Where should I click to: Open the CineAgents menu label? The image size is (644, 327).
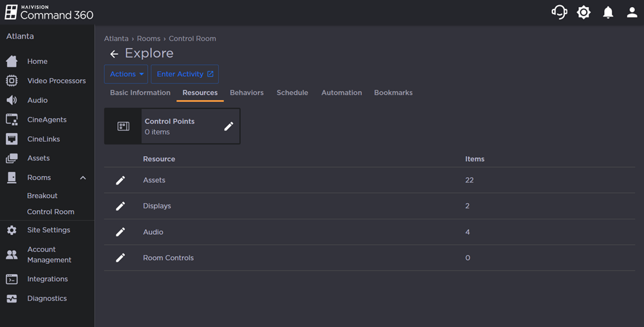47,120
